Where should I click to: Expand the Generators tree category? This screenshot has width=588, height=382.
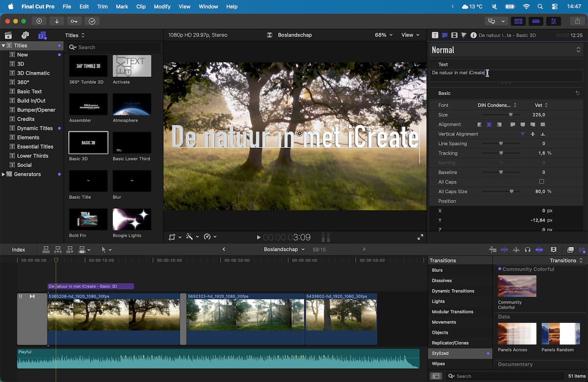3,174
